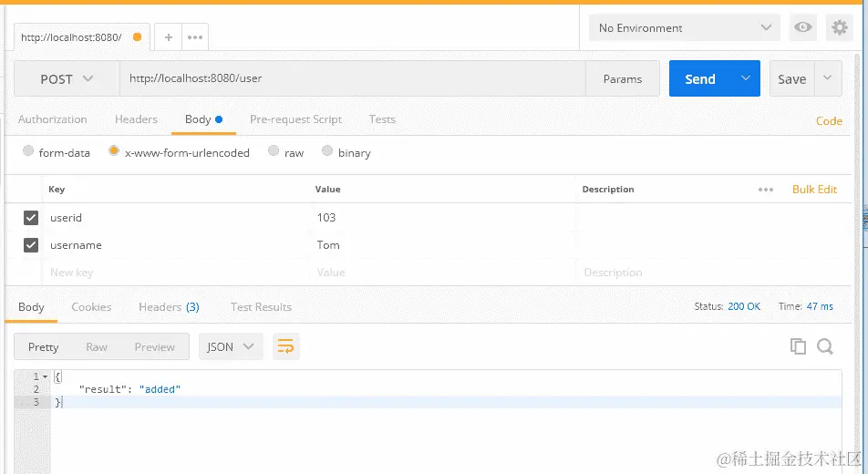This screenshot has height=474, width=868.
Task: Select x-www-form-urlencoded body type
Action: (x=113, y=150)
